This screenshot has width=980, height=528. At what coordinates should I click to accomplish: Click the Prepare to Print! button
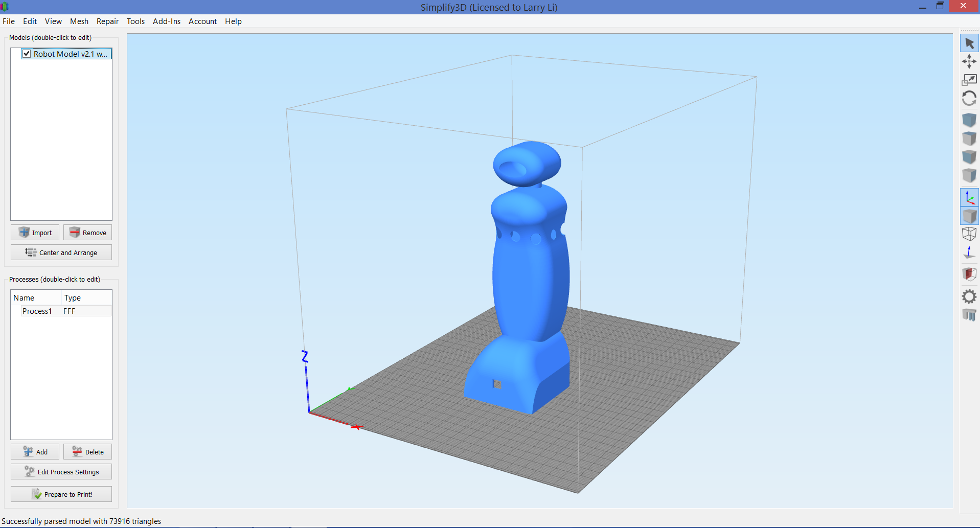click(61, 494)
